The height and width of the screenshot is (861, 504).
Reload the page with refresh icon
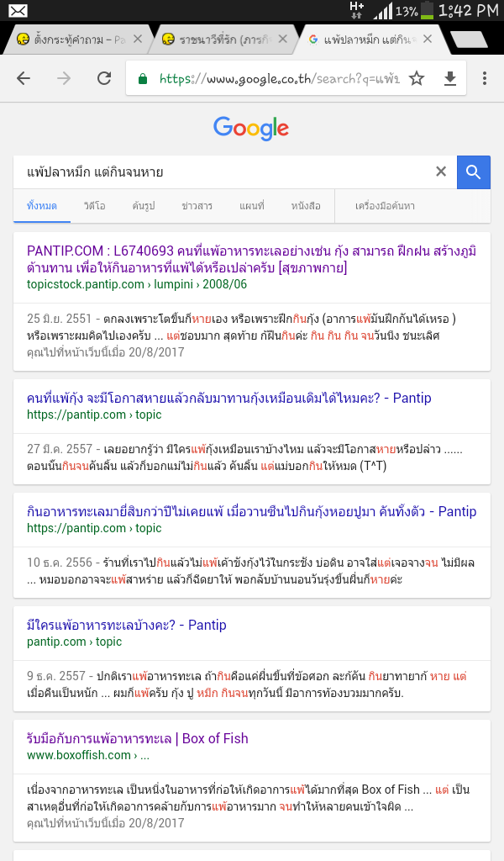pos(104,78)
